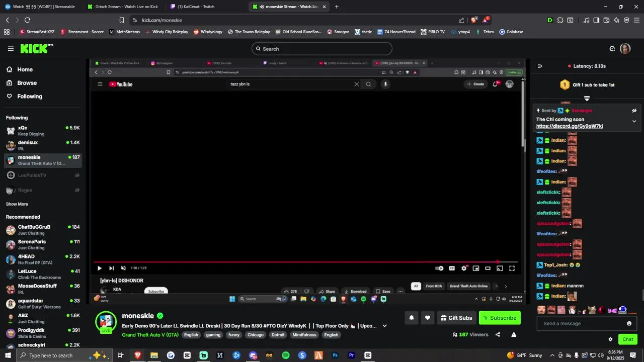Seek on streamed YouTube progress bar
The width and height of the screenshot is (644, 362).
click(305, 262)
